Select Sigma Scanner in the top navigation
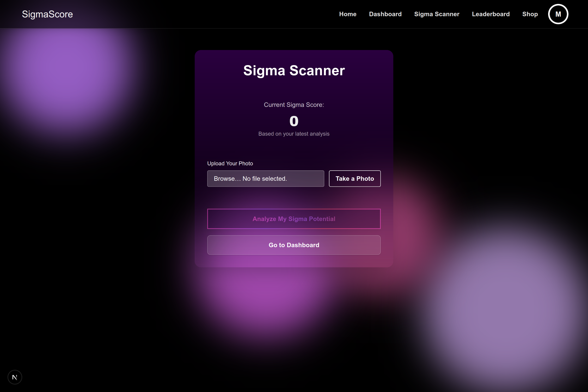This screenshot has width=588, height=392. click(437, 14)
